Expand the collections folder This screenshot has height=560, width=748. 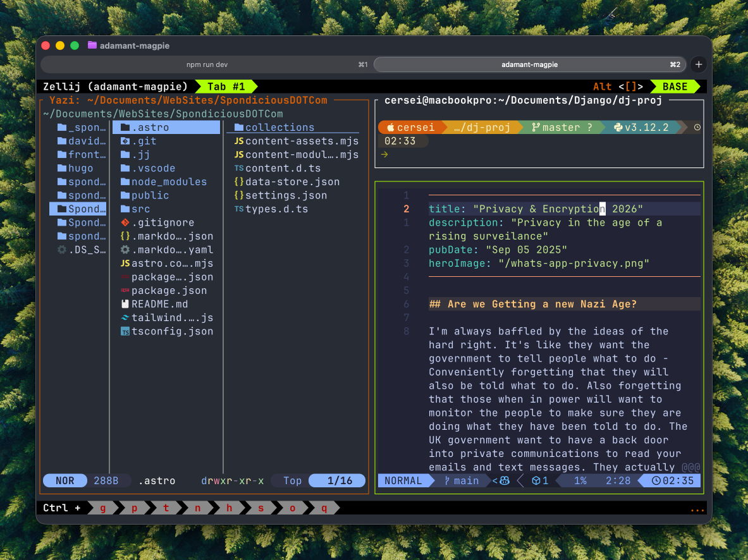(x=279, y=128)
